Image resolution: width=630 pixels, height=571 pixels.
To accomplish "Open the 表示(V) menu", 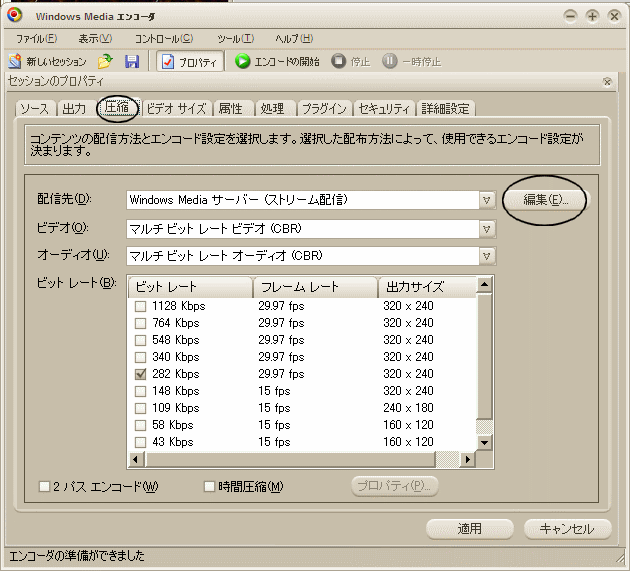I will [95, 39].
